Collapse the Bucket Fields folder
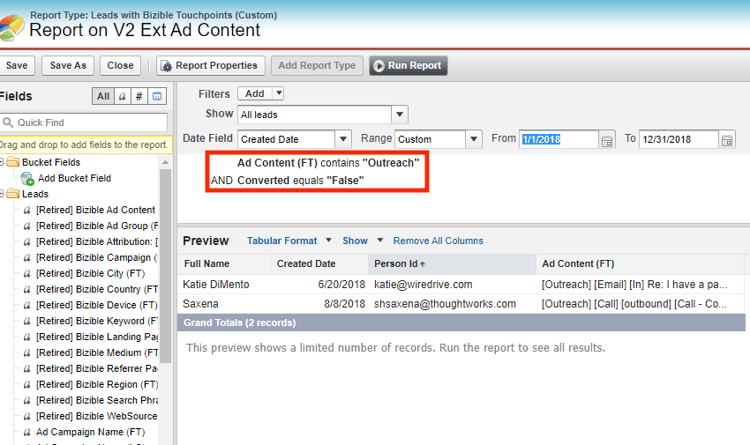Viewport: 750px width, 445px height. [x=1, y=162]
